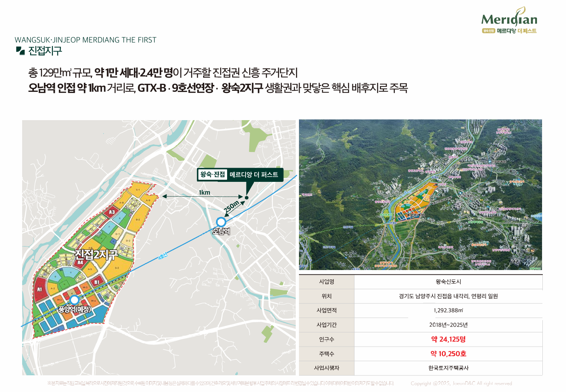Open the 왕숙·진접 메르디앙 더 퍼스트 callout
566x392 pixels.
coord(240,175)
